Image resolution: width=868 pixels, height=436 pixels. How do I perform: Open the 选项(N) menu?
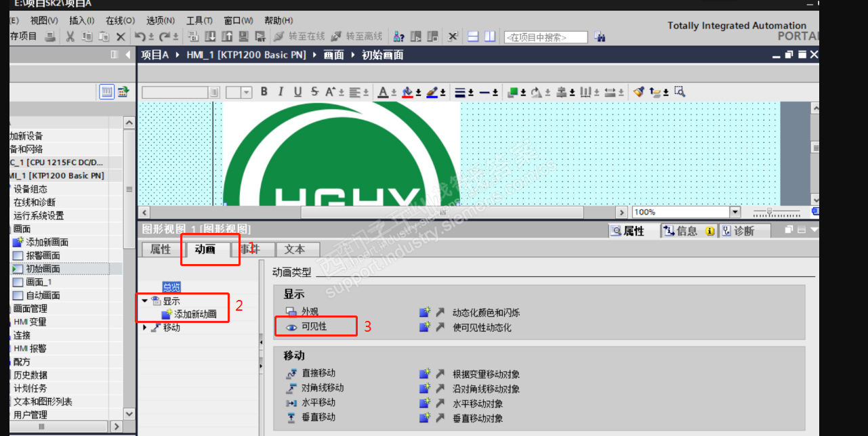[x=160, y=20]
